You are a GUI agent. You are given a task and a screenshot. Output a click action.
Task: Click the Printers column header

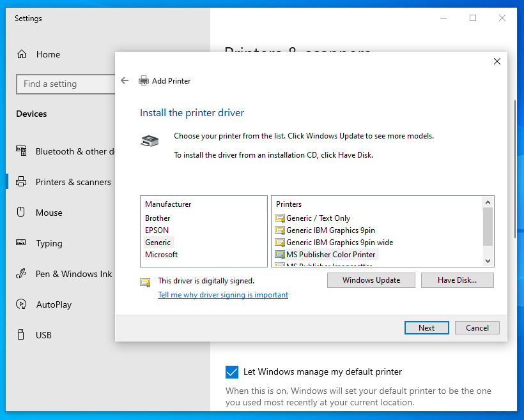point(289,204)
